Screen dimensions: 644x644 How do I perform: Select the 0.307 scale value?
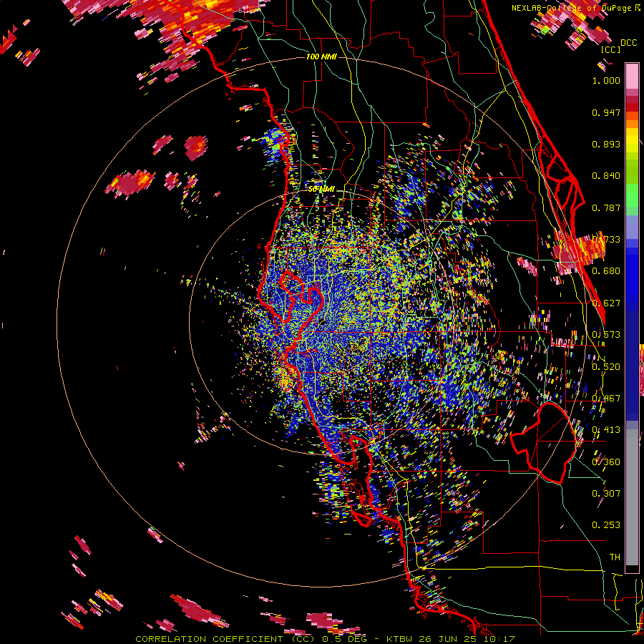[x=606, y=493]
